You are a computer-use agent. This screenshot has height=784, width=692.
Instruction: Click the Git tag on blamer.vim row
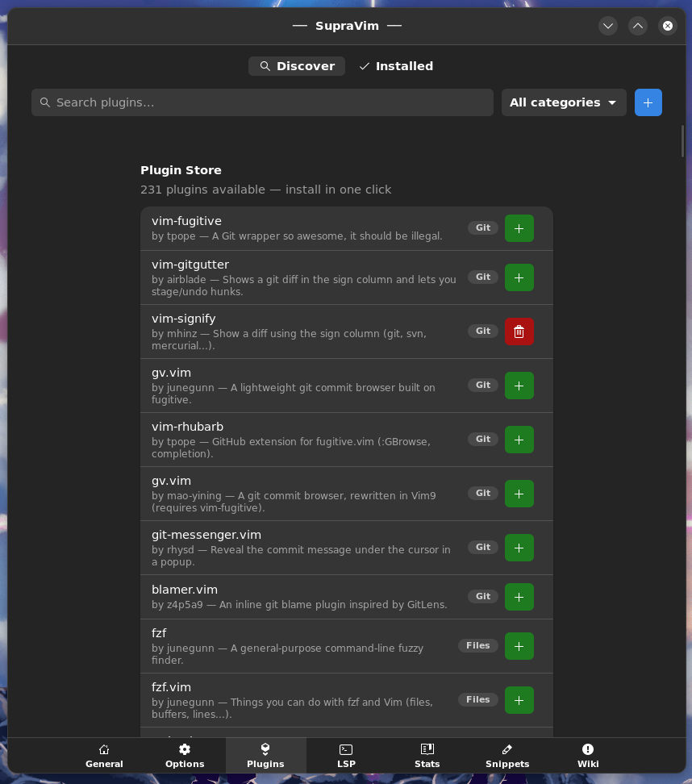click(482, 596)
